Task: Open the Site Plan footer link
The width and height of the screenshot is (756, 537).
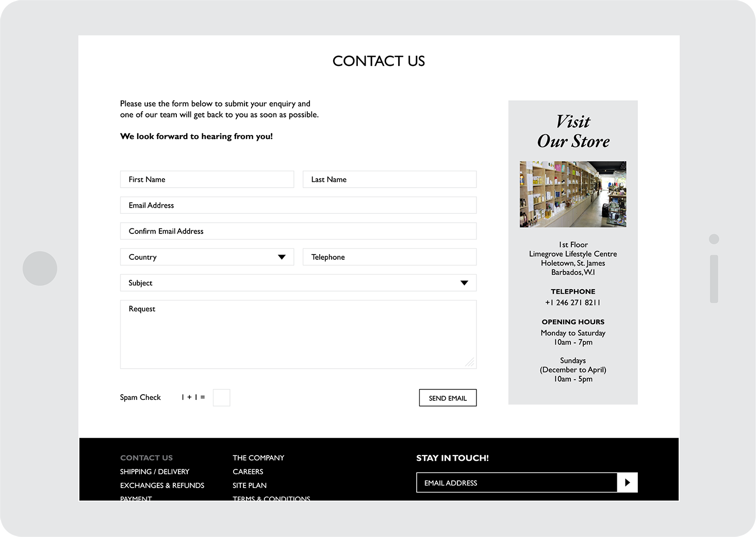Action: coord(250,485)
